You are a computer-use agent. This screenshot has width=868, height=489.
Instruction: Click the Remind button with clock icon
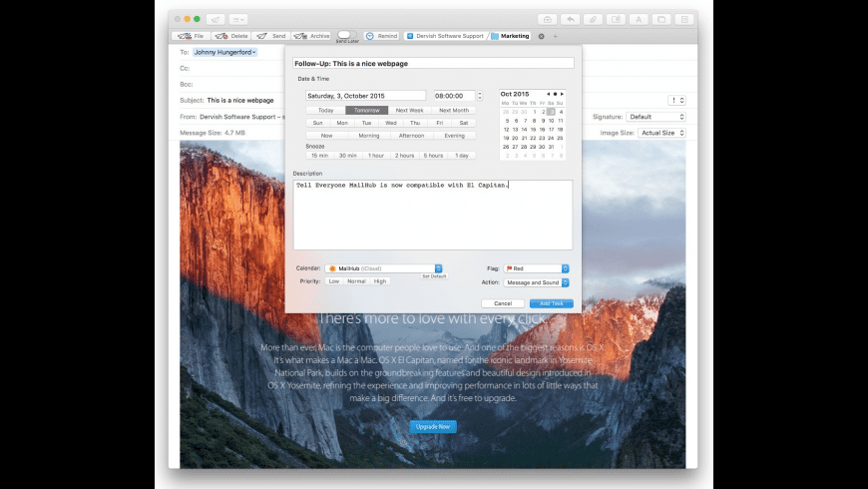pos(381,36)
